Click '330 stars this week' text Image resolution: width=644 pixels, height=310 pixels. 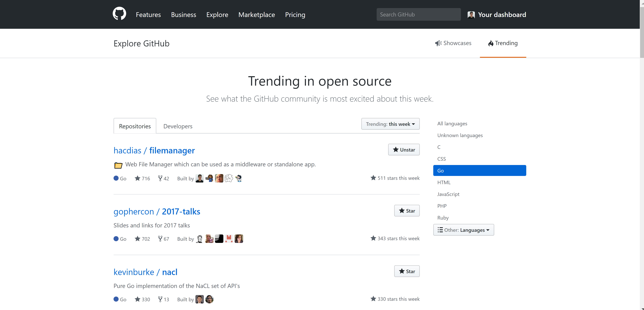(x=398, y=299)
